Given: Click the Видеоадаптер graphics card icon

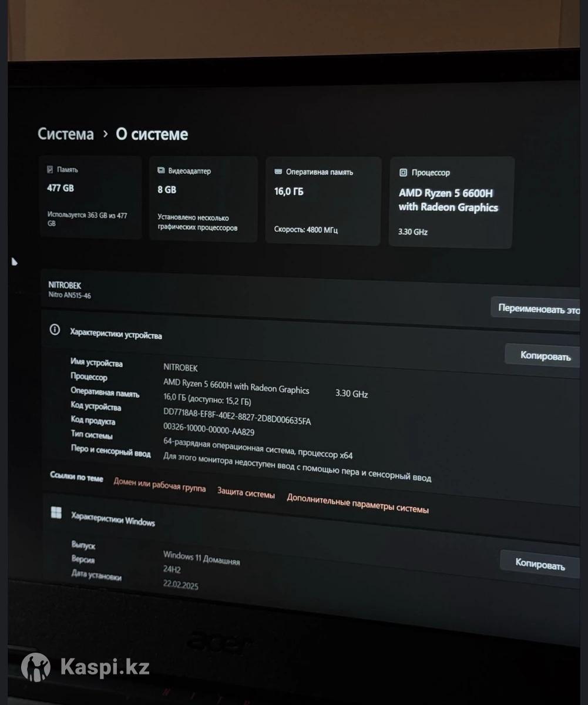Looking at the screenshot, I should point(161,171).
